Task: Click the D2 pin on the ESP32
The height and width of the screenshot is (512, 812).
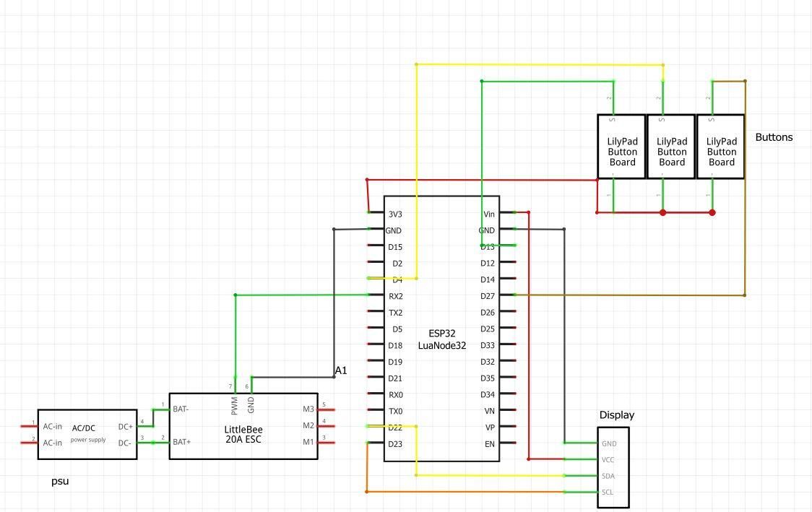Action: (376, 262)
